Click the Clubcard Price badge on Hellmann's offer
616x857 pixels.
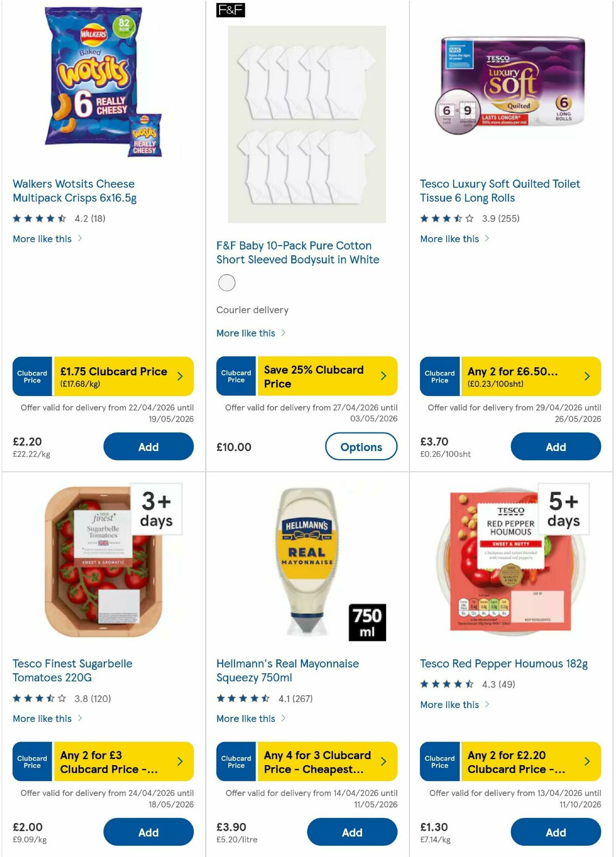236,761
